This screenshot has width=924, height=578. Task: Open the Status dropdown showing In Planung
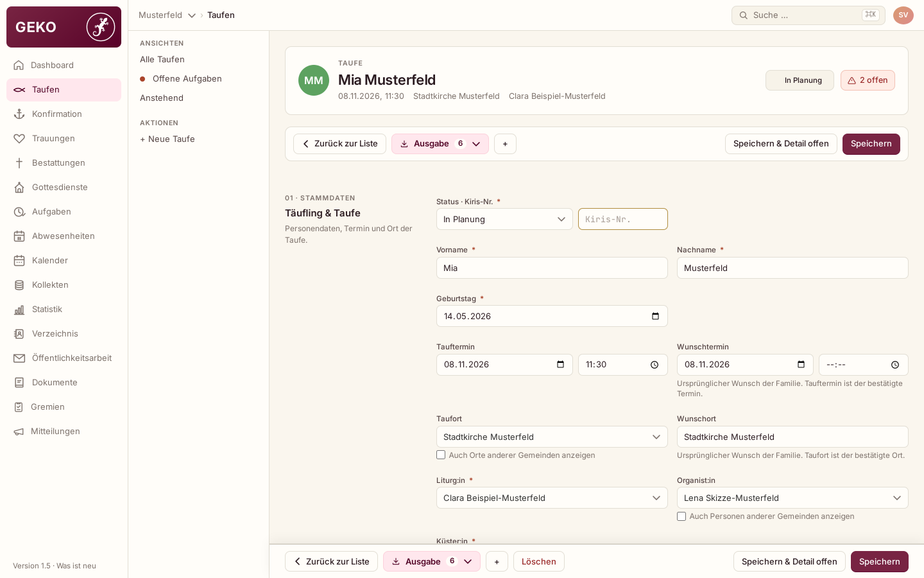pyautogui.click(x=504, y=219)
